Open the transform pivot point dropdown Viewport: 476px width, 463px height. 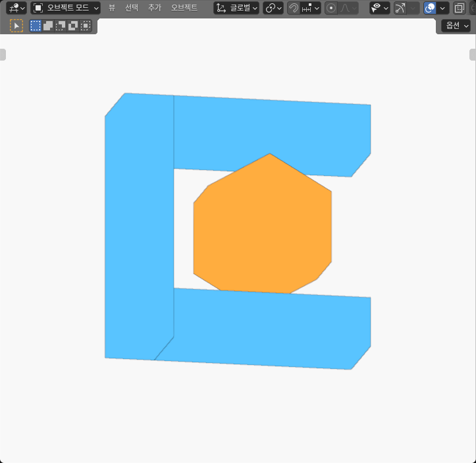[273, 8]
